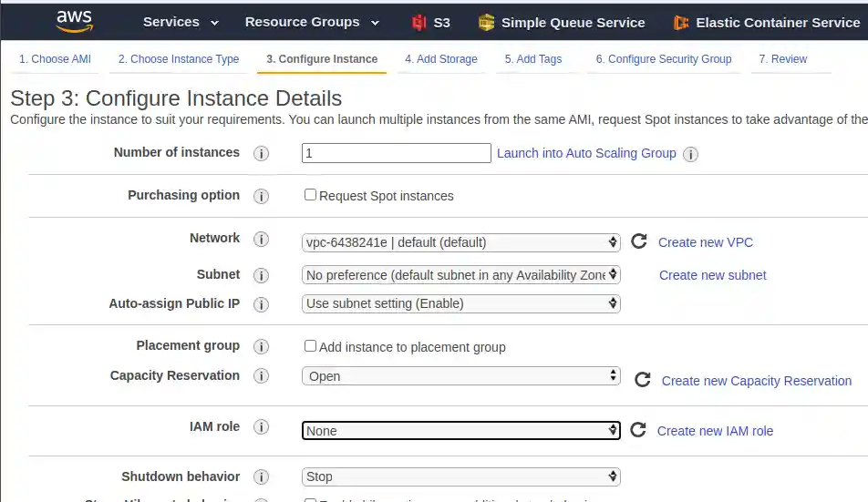
Task: Open S3 shortcut icon in navbar
Action: point(419,23)
